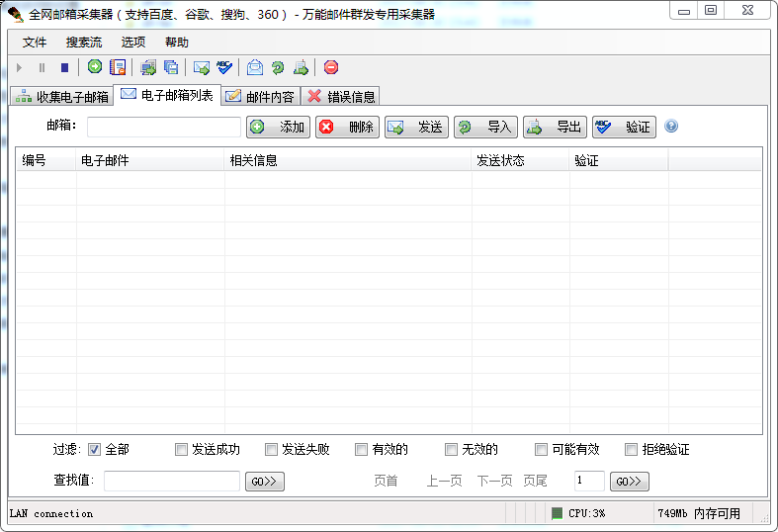Open the 文件 menu

tap(35, 43)
